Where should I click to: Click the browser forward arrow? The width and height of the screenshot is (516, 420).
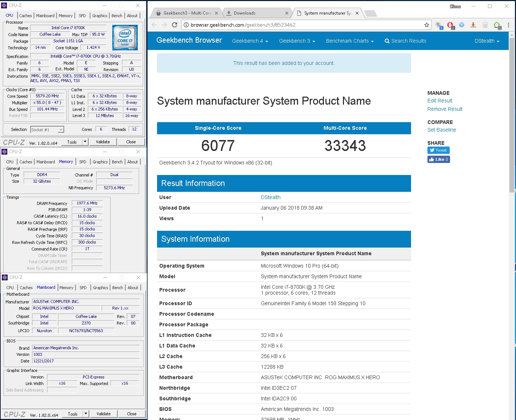click(x=164, y=25)
